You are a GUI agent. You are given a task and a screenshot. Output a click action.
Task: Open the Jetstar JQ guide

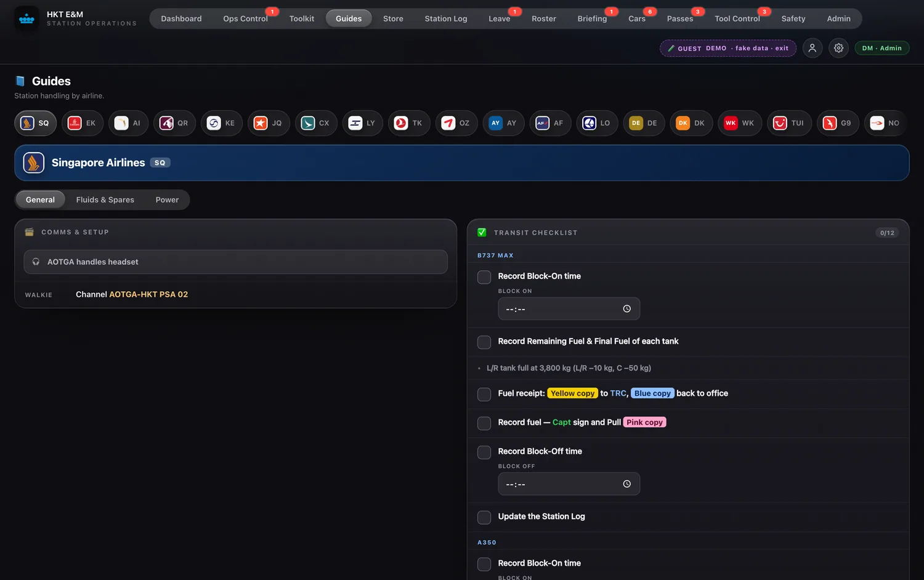[x=269, y=123]
